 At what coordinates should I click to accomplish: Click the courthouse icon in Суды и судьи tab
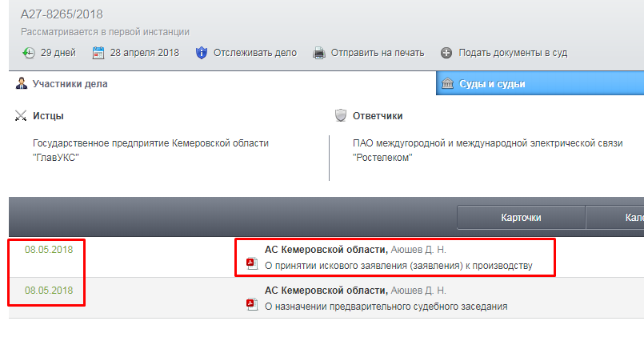(447, 83)
